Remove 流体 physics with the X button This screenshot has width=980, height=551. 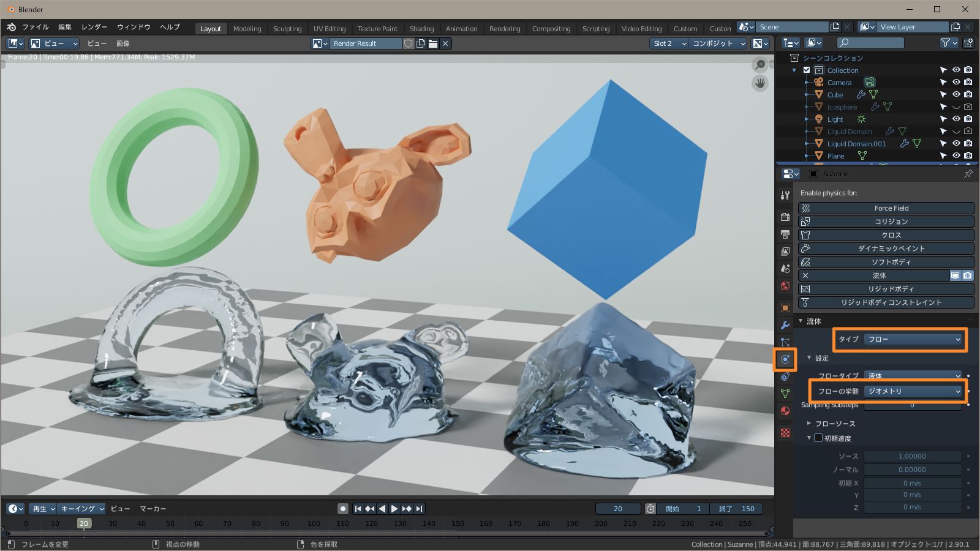coord(805,275)
